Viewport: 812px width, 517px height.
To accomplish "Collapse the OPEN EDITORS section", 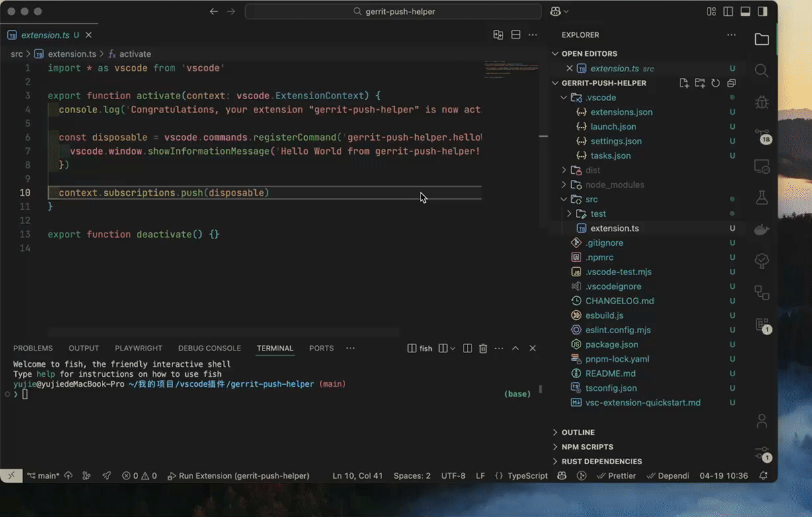I will click(555, 54).
